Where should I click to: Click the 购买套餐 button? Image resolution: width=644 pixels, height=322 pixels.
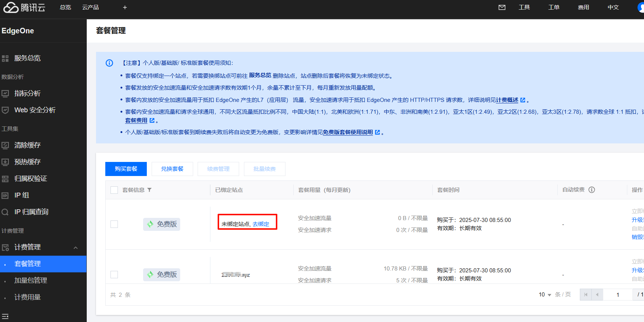(126, 169)
